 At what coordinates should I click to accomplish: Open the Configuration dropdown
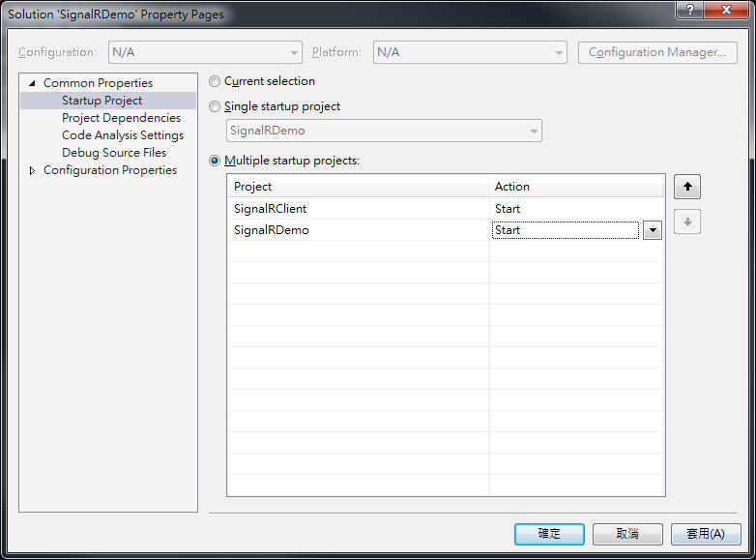click(x=205, y=52)
